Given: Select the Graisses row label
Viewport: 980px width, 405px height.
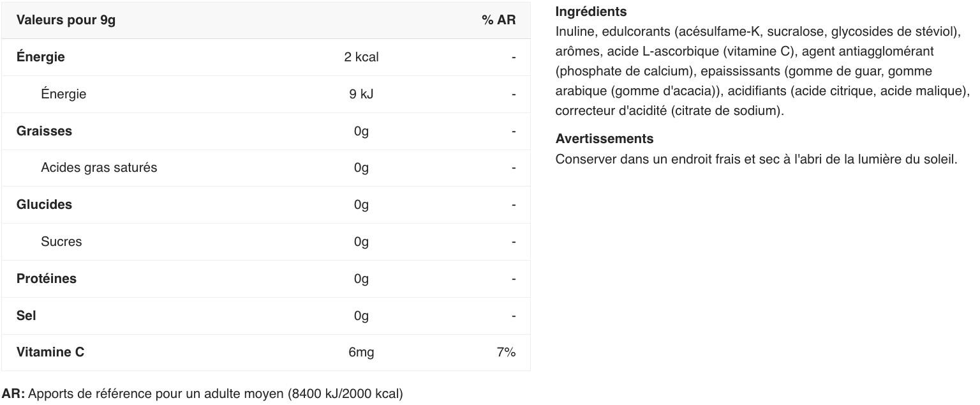Looking at the screenshot, I should [x=44, y=131].
